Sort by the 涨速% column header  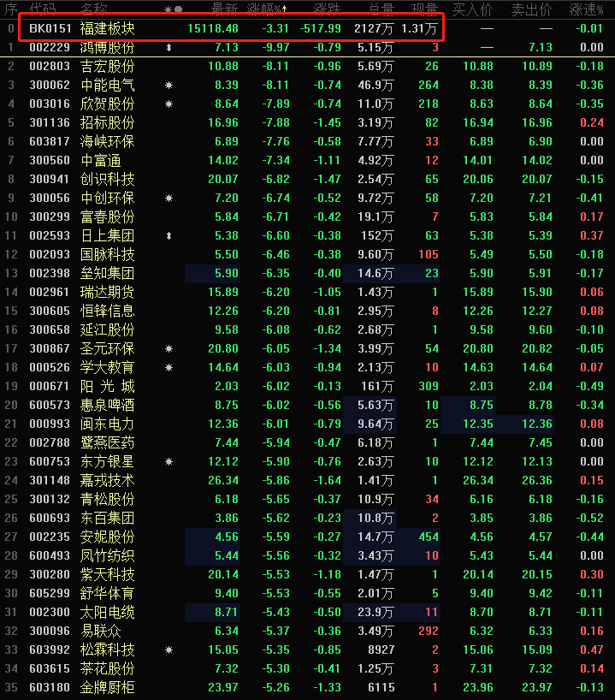coord(587,9)
